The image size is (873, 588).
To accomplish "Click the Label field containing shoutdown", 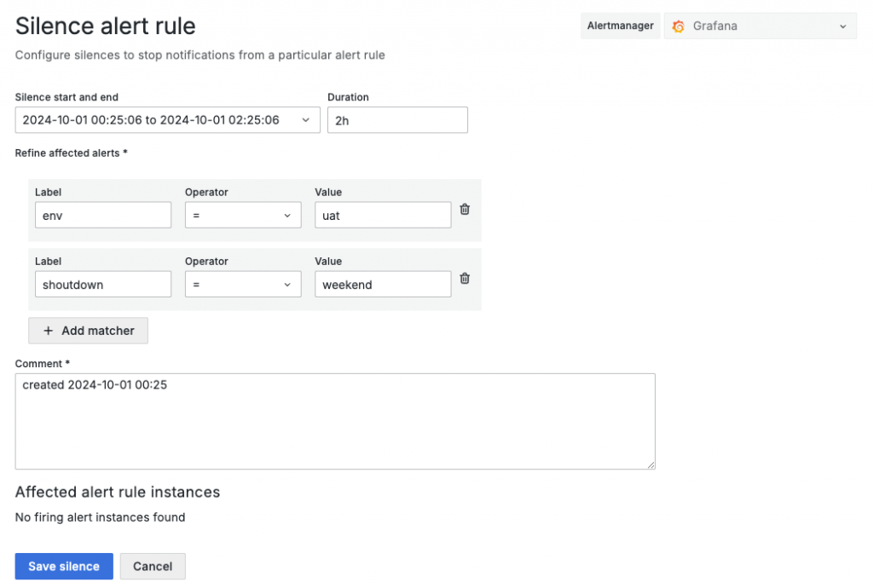I will [102, 285].
